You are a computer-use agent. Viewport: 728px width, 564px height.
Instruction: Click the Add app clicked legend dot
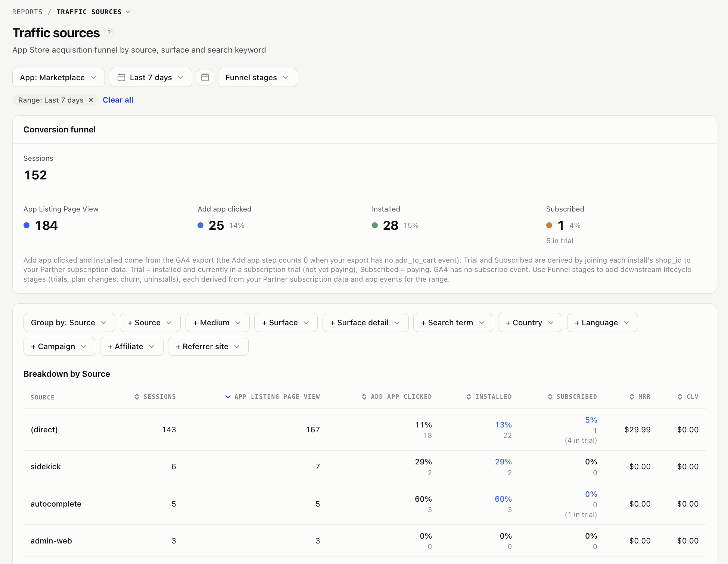[200, 225]
